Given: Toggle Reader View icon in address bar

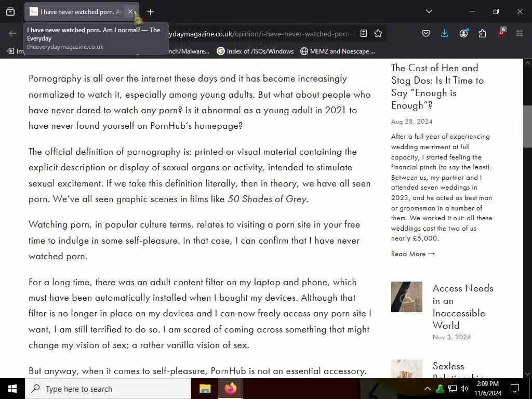Looking at the screenshot, I should [363, 33].
